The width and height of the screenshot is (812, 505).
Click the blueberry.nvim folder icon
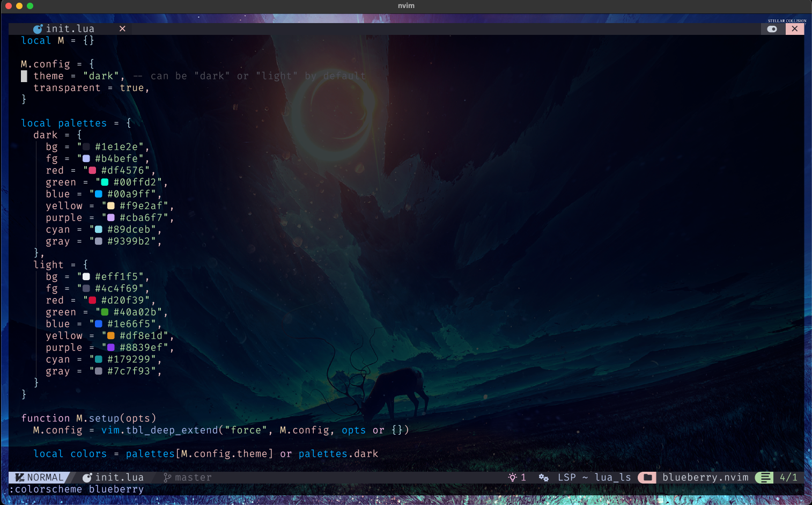click(647, 478)
